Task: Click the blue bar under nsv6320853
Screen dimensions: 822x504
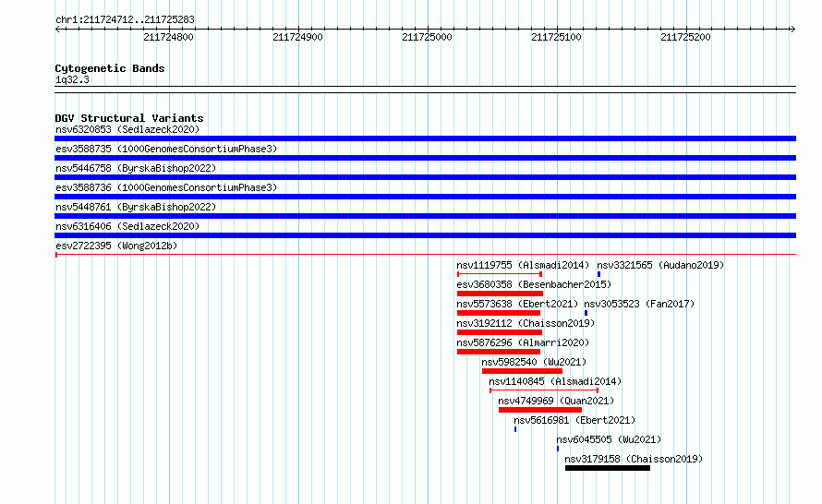Action: pos(425,138)
